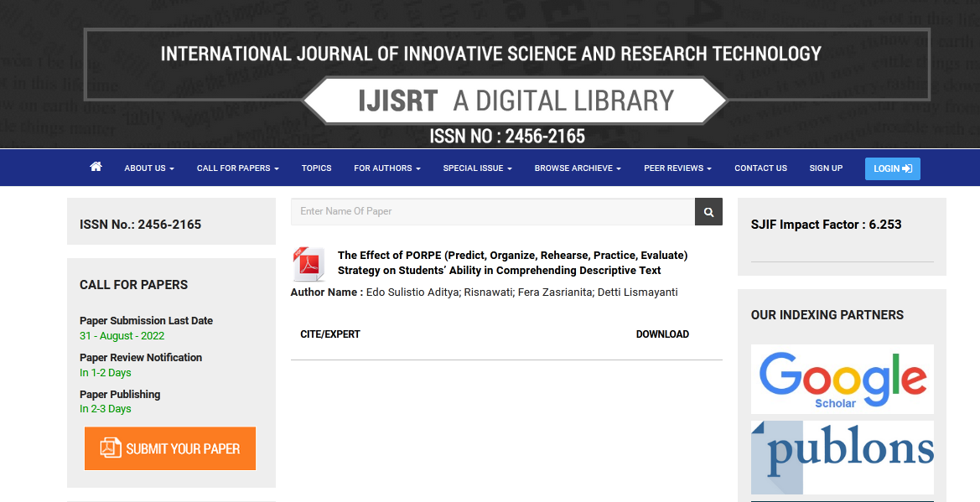Go to the Topics page
The height and width of the screenshot is (502, 980).
click(x=316, y=168)
